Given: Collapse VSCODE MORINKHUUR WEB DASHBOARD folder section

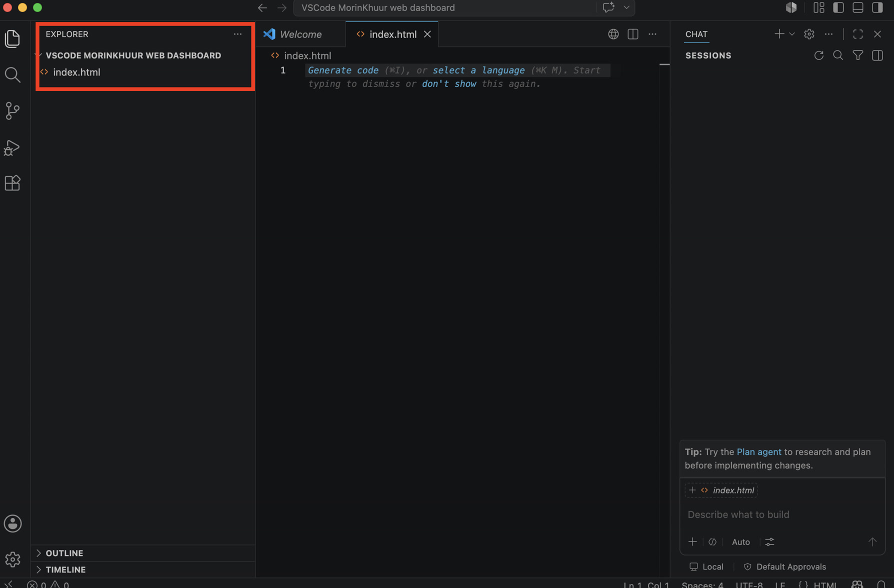Looking at the screenshot, I should (133, 55).
